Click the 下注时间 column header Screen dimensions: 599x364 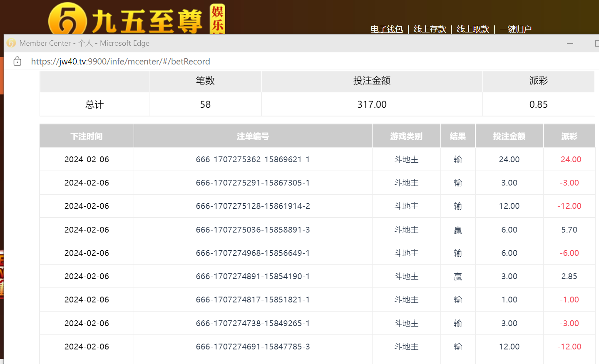(x=87, y=136)
